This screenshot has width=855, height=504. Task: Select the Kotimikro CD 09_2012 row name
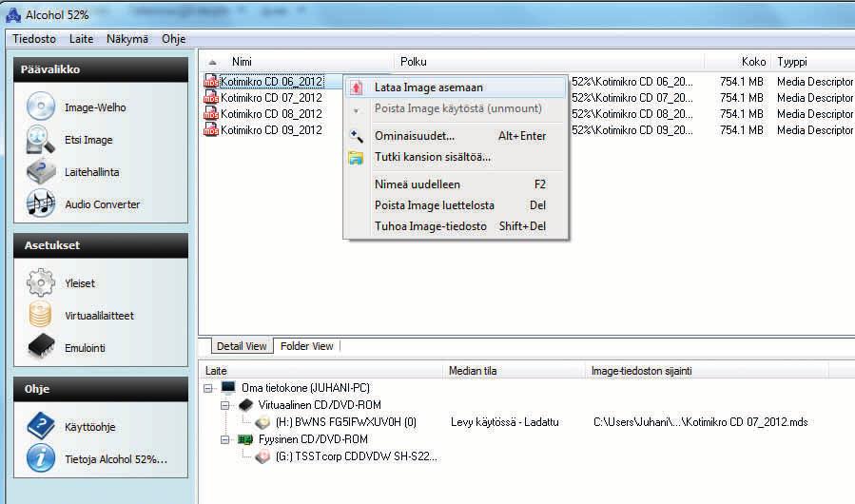click(x=271, y=130)
